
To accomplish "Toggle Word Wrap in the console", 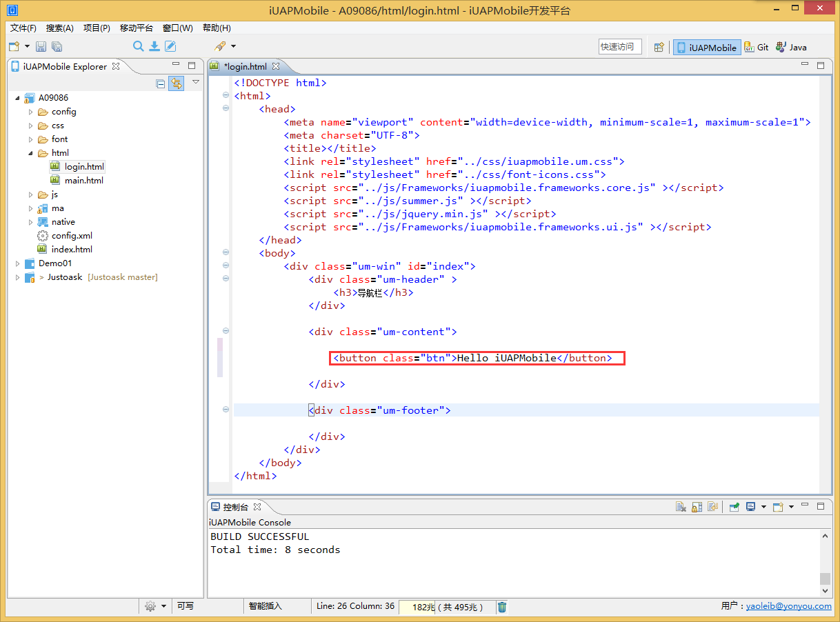I will pyautogui.click(x=713, y=507).
